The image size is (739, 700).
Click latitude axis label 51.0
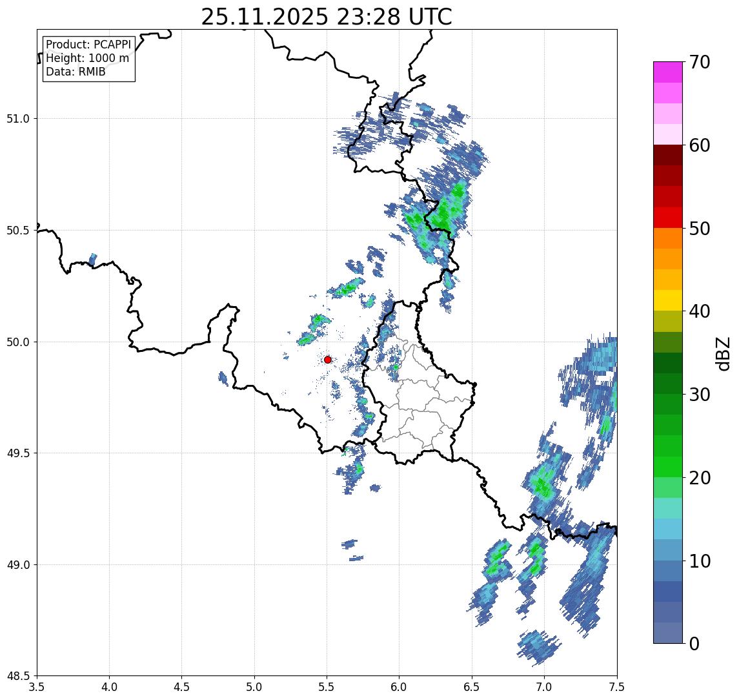coord(18,119)
